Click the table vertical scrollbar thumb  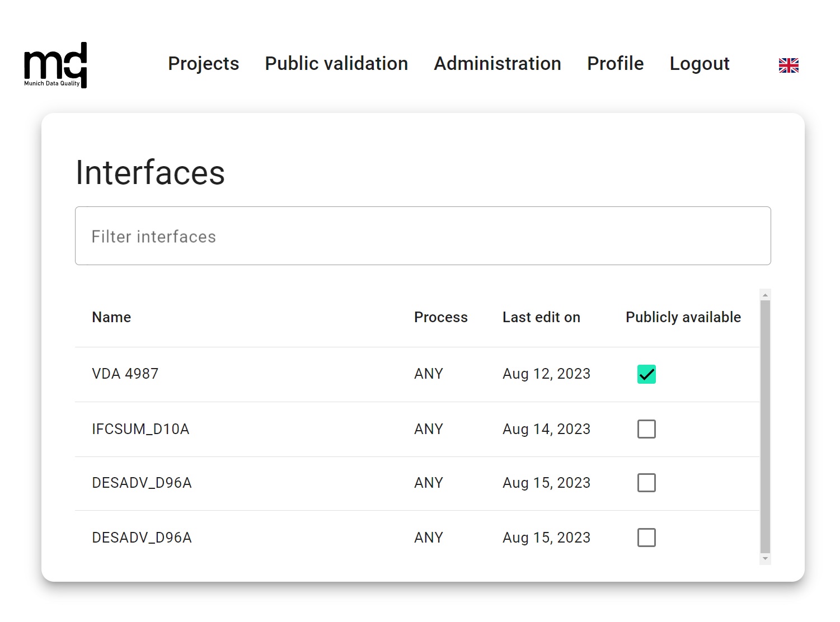[765, 427]
